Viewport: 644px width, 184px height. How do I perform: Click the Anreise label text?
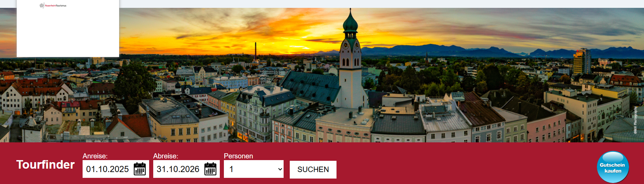[x=95, y=156]
